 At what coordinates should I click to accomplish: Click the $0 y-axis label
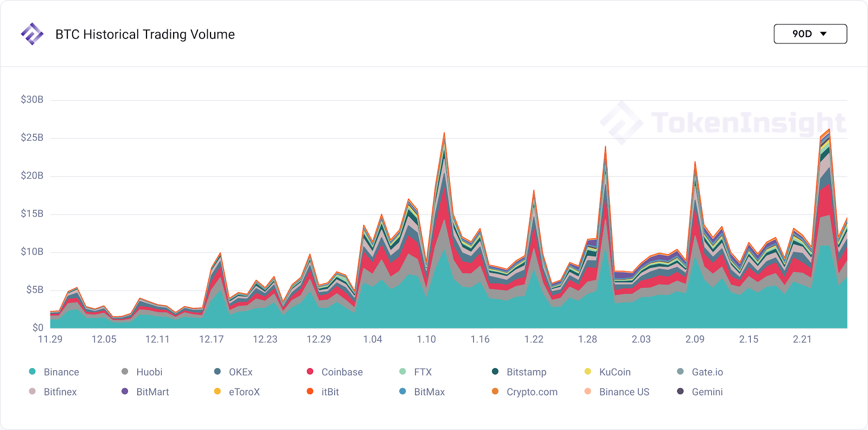[38, 327]
